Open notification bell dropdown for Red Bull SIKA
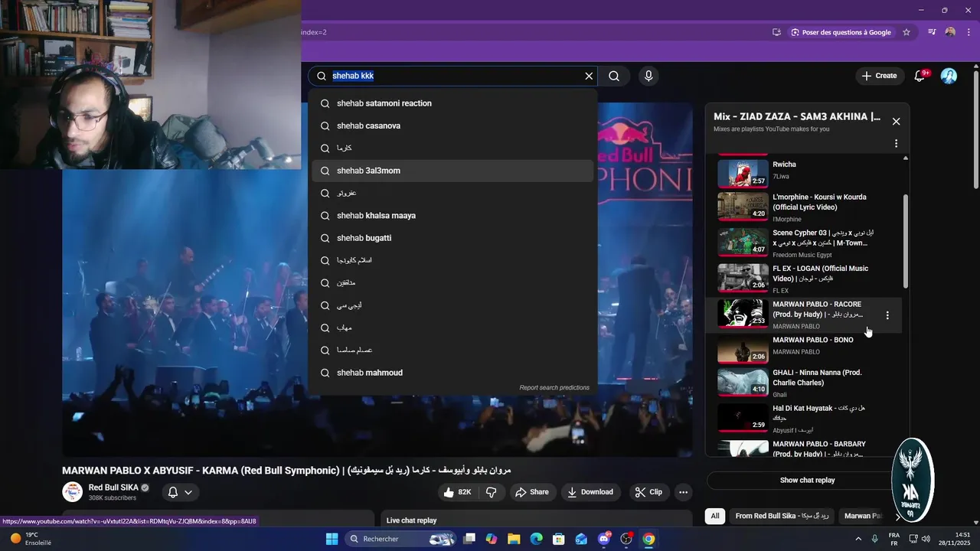The width and height of the screenshot is (980, 551). pyautogui.click(x=180, y=492)
